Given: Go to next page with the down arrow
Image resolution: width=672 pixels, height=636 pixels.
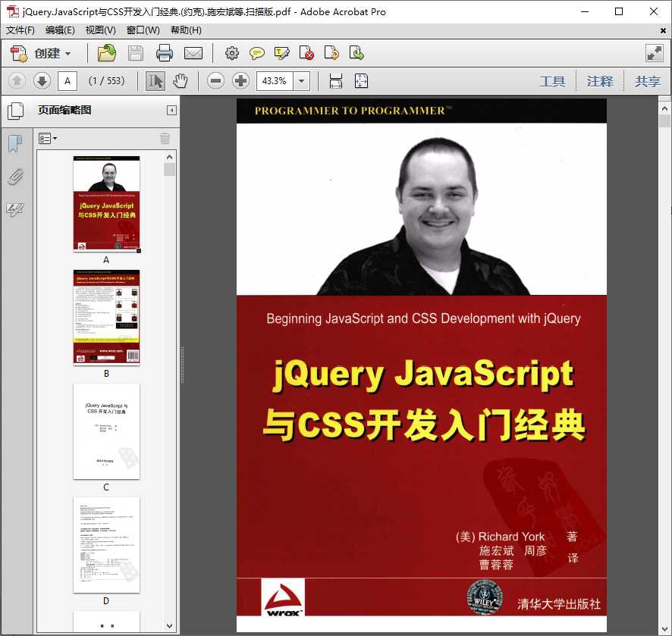Looking at the screenshot, I should [x=42, y=80].
